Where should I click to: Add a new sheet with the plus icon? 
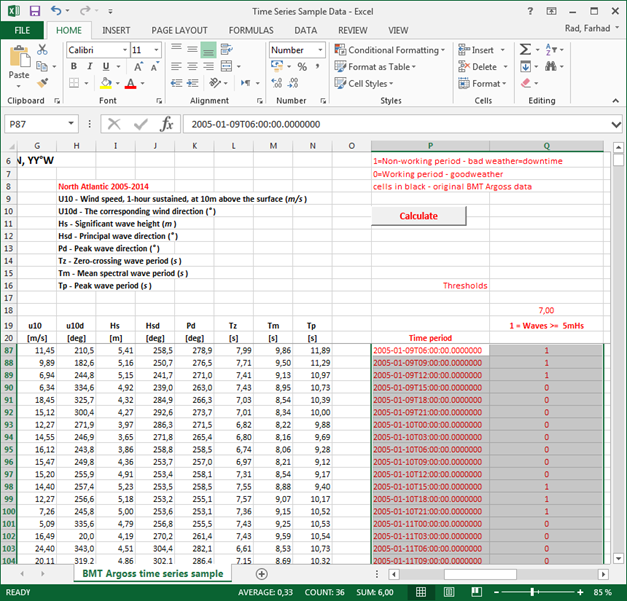click(262, 574)
